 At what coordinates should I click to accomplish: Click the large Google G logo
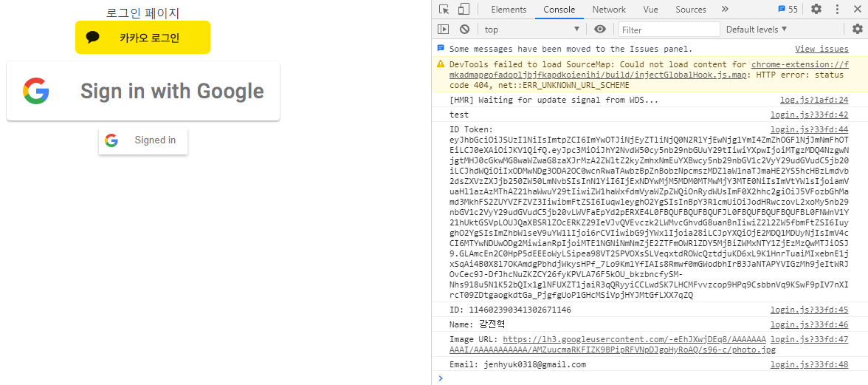pyautogui.click(x=36, y=91)
